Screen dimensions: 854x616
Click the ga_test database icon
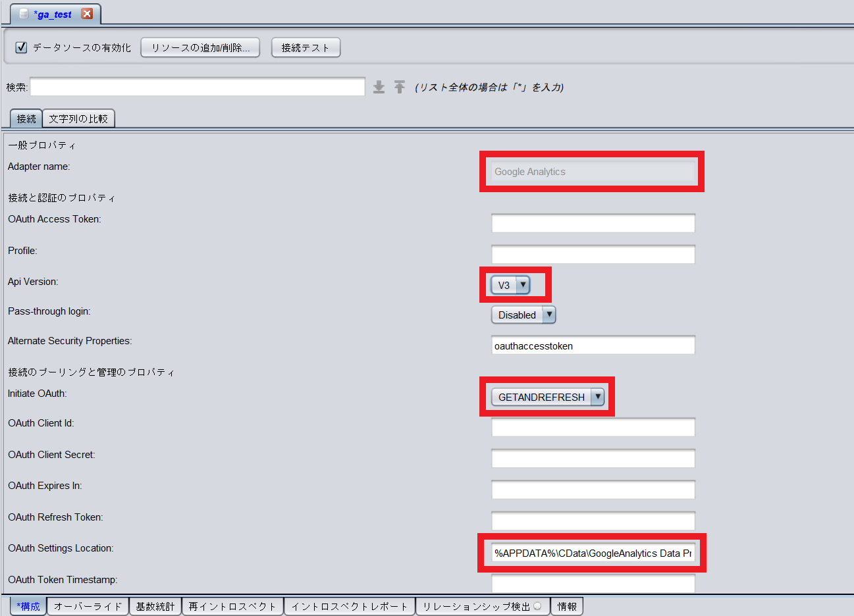24,14
